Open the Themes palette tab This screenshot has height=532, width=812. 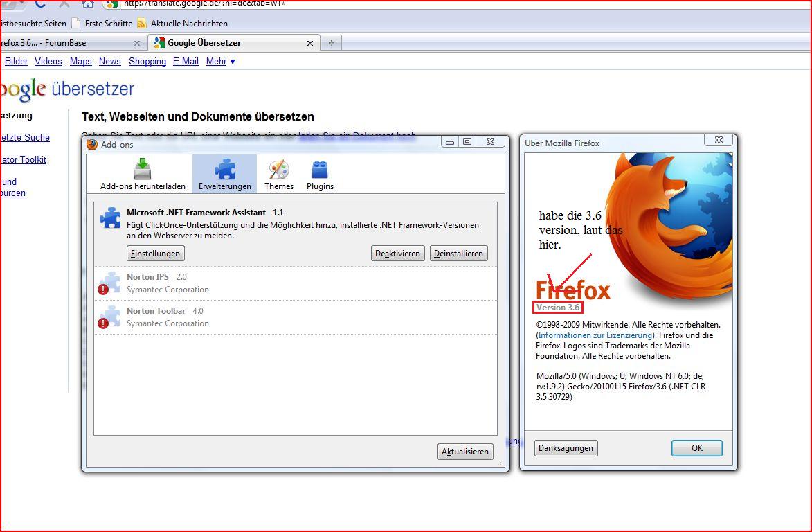[x=278, y=175]
